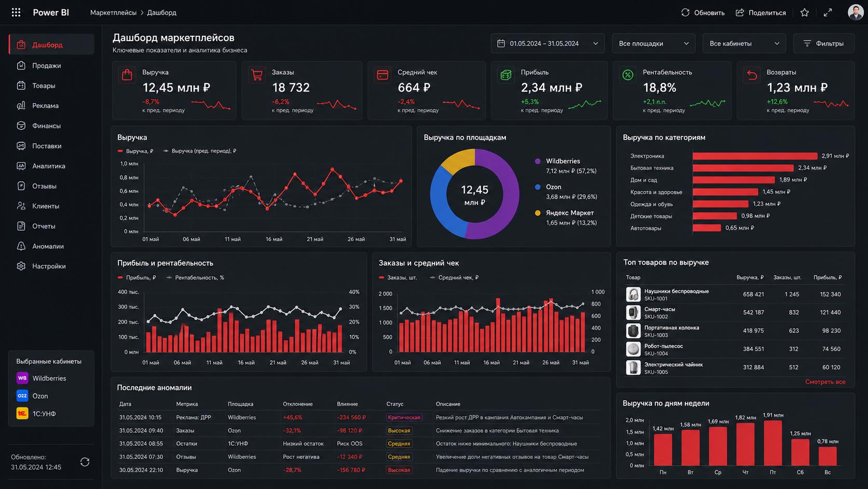Expand the Все кабинеты dropdown
Screen dimensions: 868x489
tap(744, 44)
